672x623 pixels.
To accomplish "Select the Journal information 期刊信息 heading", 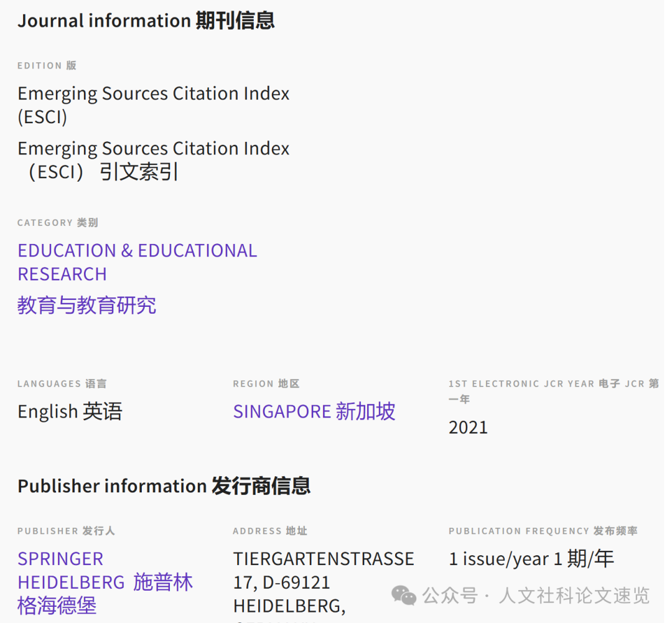I will (147, 21).
